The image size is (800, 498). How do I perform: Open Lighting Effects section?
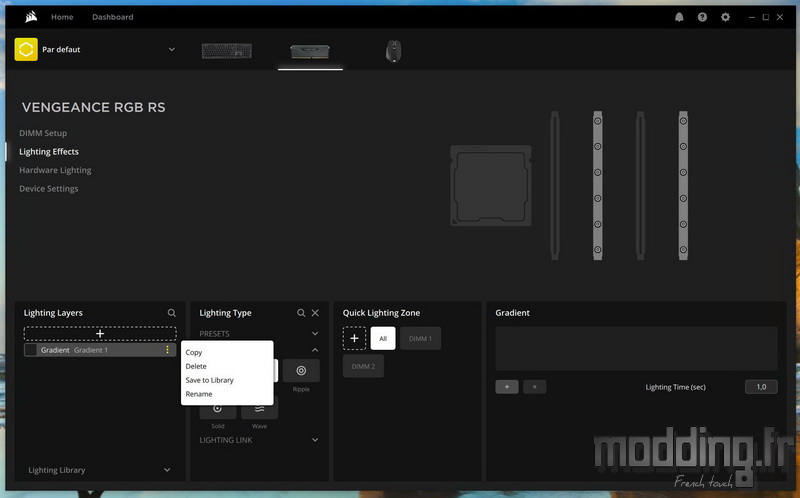point(49,152)
